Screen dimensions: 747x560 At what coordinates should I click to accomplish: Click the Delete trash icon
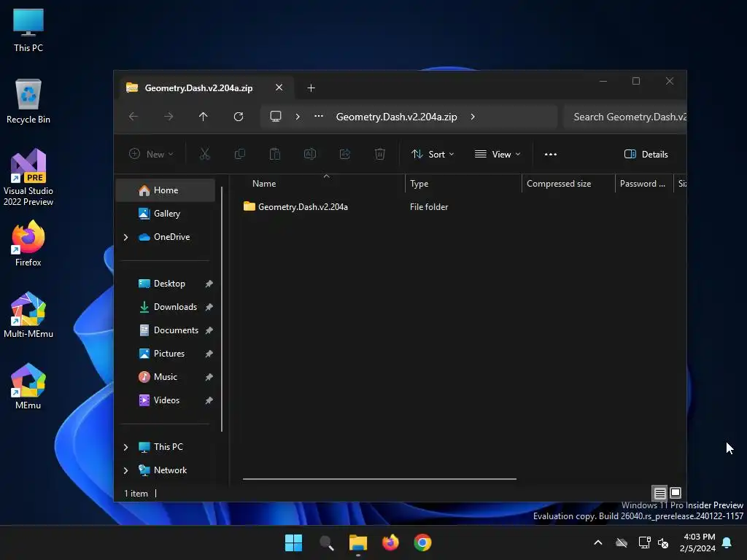379,154
